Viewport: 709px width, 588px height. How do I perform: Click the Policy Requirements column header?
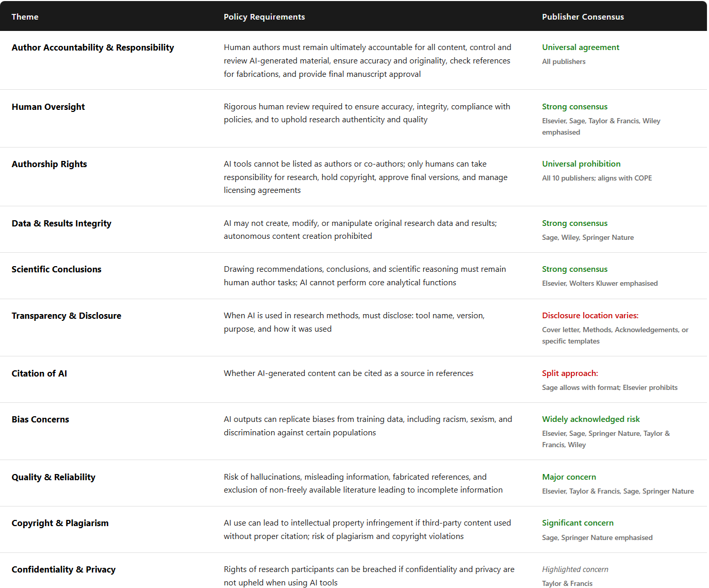[x=264, y=17]
